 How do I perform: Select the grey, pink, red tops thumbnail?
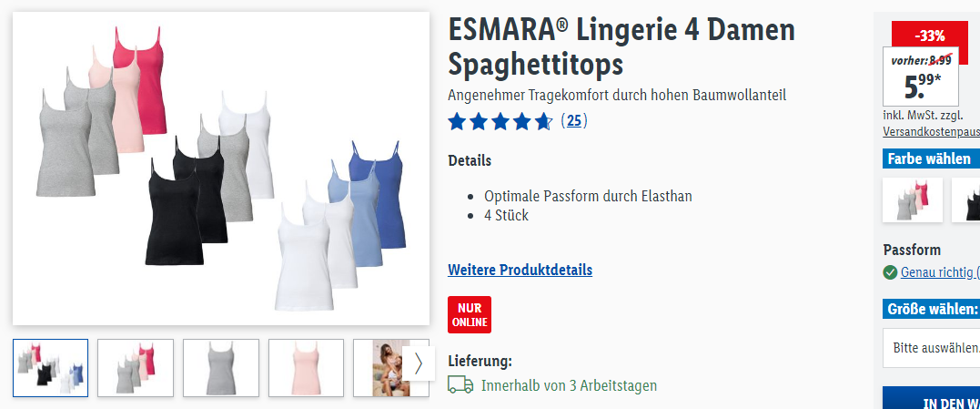pos(136,368)
